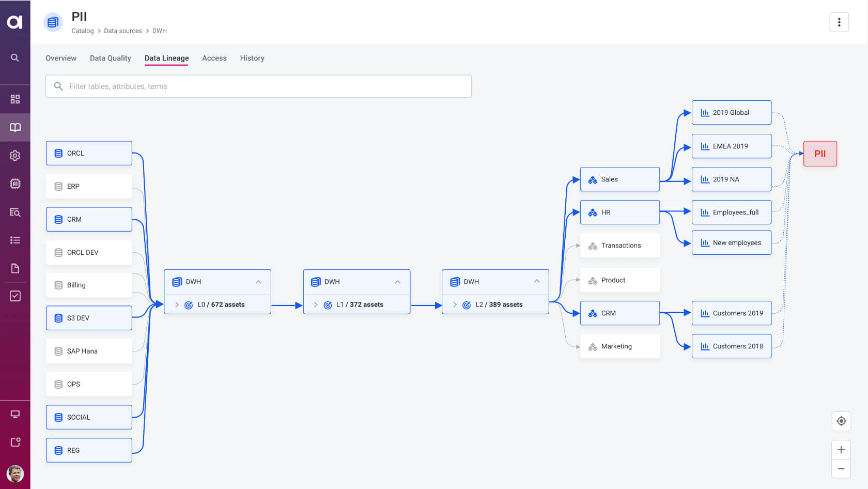Open the settings gear icon in sidebar

pos(15,156)
